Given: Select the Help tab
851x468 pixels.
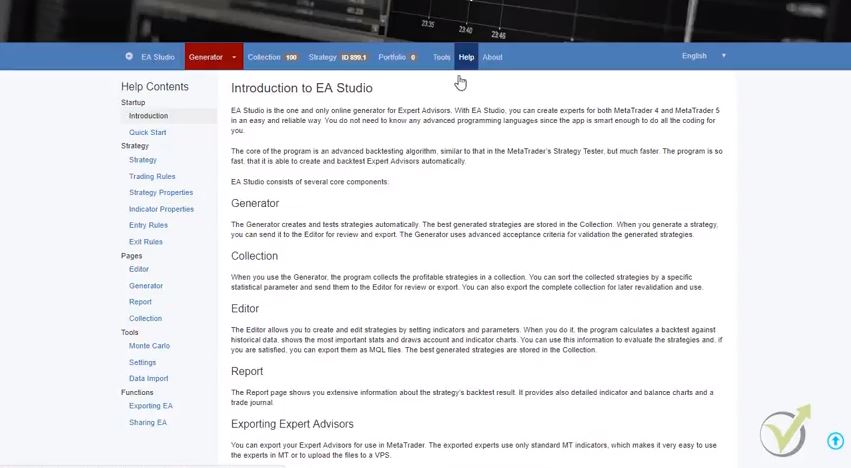Looking at the screenshot, I should (466, 57).
